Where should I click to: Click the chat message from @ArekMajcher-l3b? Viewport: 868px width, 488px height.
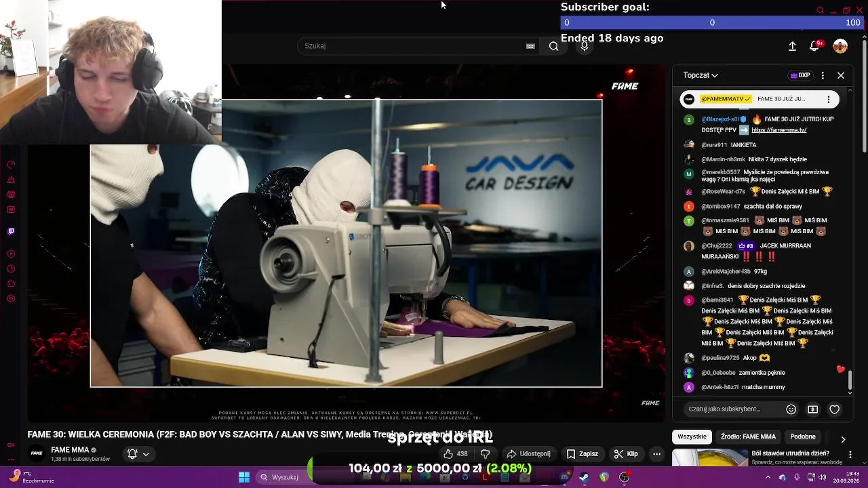coord(759,272)
